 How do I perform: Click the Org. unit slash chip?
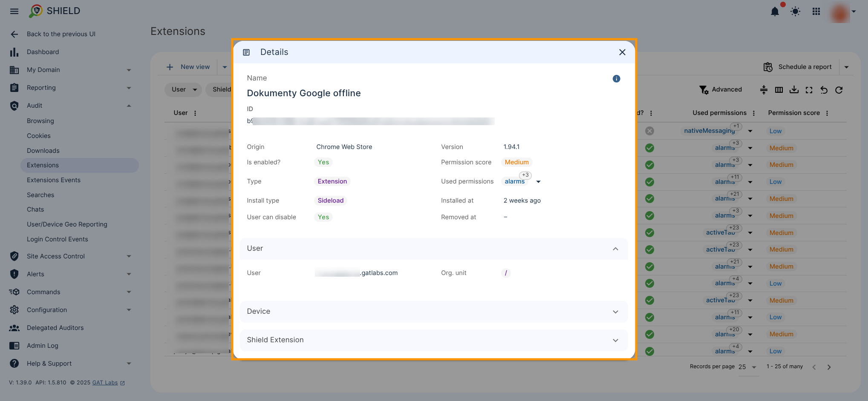coord(506,273)
